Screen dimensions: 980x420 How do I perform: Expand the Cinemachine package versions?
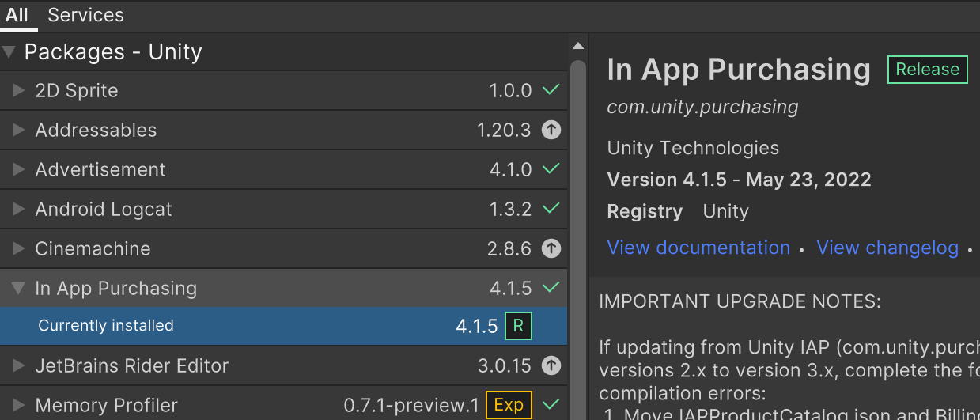click(x=19, y=249)
